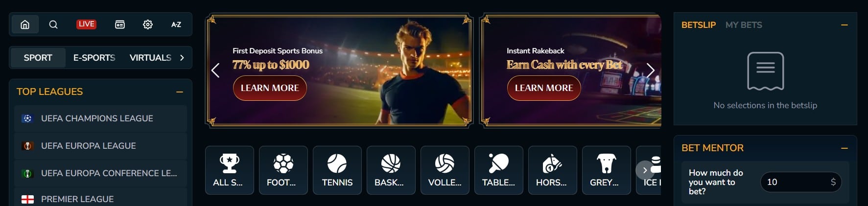This screenshot has width=868, height=206.
Task: Select the Tennis sport tile
Action: point(337,170)
